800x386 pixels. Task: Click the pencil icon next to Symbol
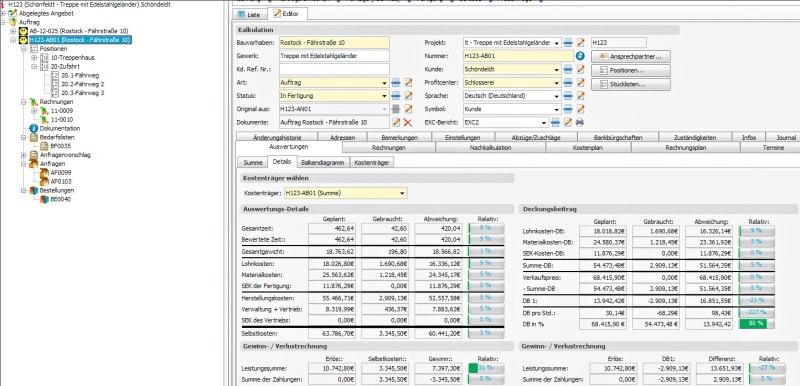click(x=581, y=109)
